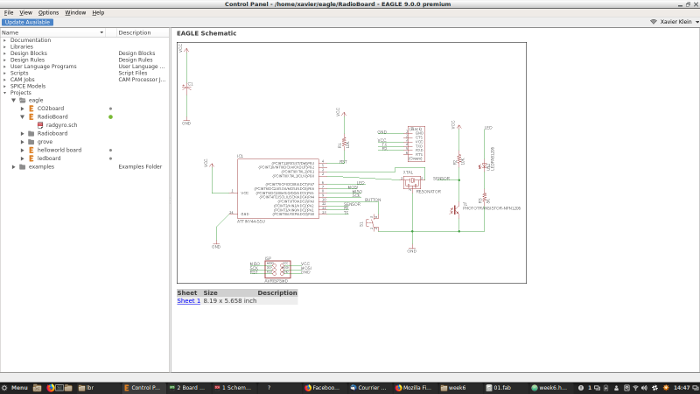This screenshot has height=394, width=700.
Task: Toggle helloworld board open indicator dot
Action: [111, 150]
